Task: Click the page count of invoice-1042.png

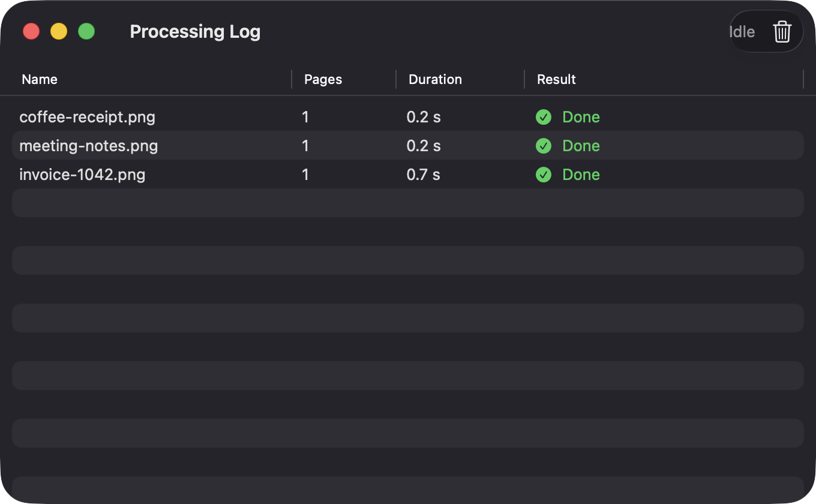Action: [305, 175]
